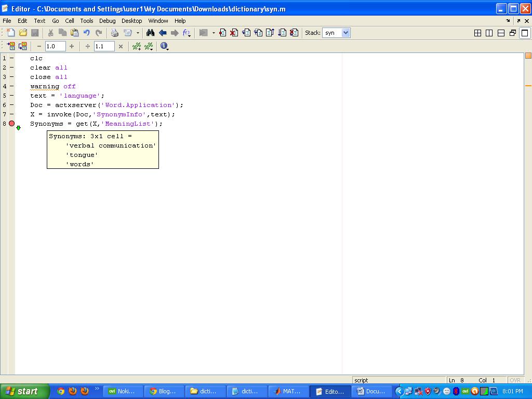Click the 1.0 increment input field
The height and width of the screenshot is (399, 532).
(55, 46)
